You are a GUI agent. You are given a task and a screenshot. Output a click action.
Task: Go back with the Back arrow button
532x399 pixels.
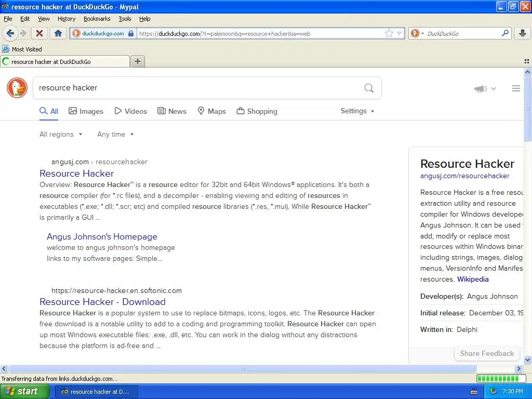10,33
